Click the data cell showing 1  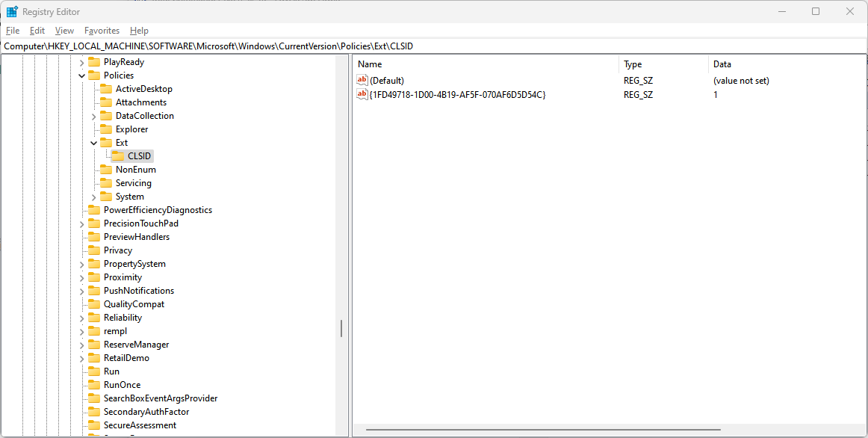pyautogui.click(x=715, y=95)
